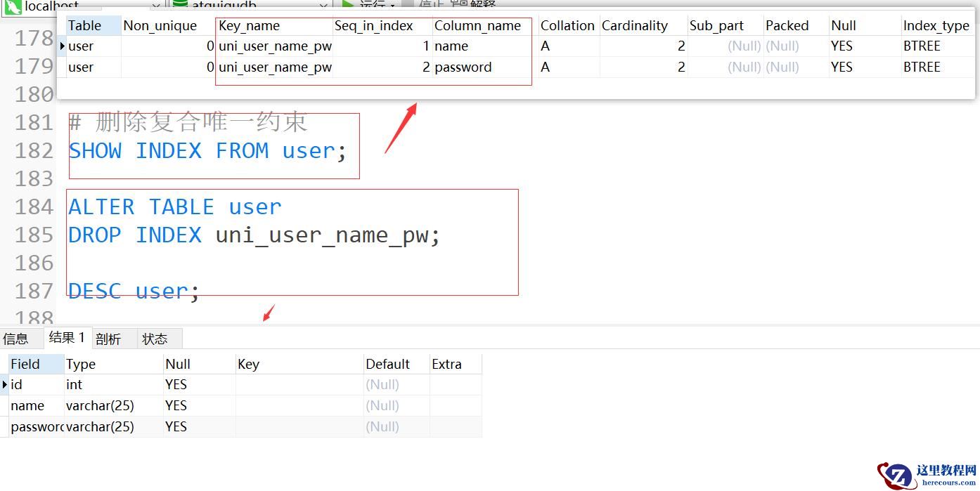This screenshot has height=491, width=980.
Task: Select the password cell in Field column
Action: [x=36, y=426]
